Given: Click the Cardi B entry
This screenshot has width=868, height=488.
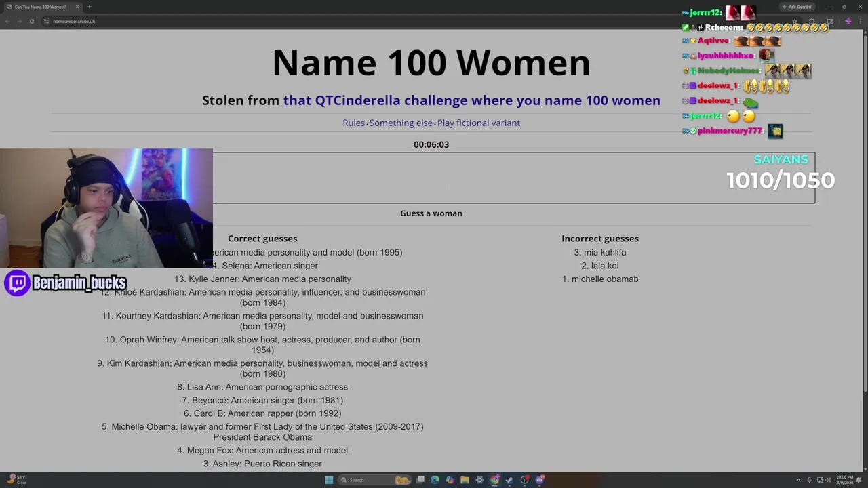Looking at the screenshot, I should coord(262,413).
